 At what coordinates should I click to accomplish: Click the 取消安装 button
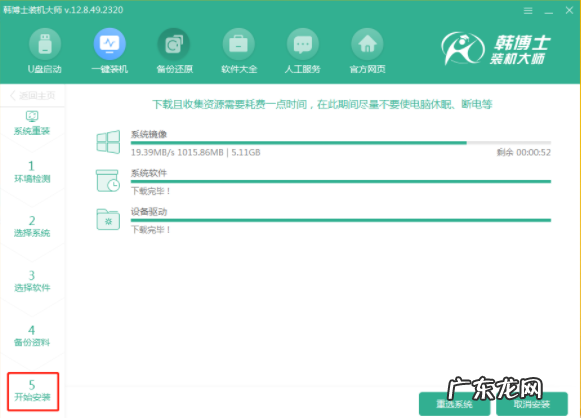point(532,404)
